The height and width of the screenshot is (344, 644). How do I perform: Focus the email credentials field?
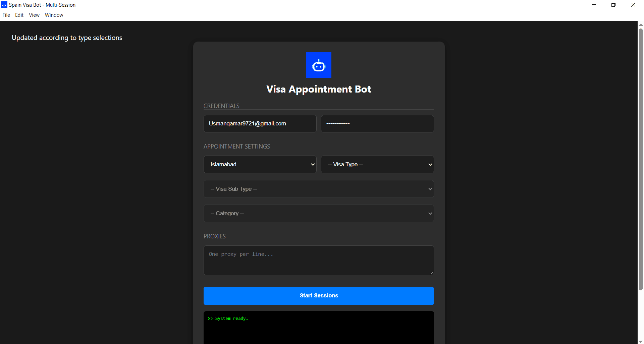tap(260, 124)
